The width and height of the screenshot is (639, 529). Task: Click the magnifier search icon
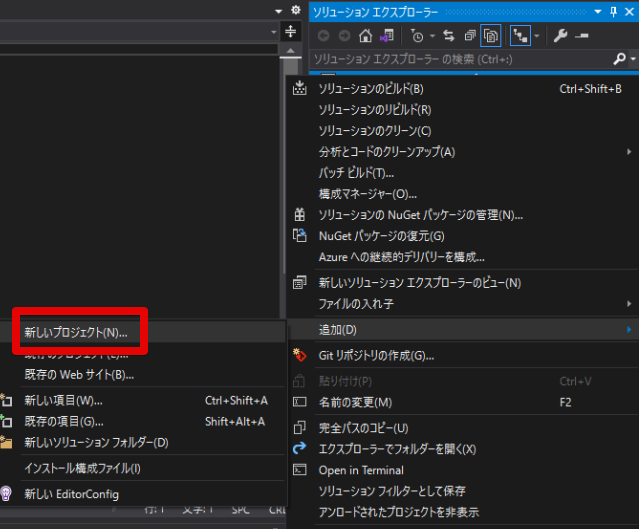point(619,59)
